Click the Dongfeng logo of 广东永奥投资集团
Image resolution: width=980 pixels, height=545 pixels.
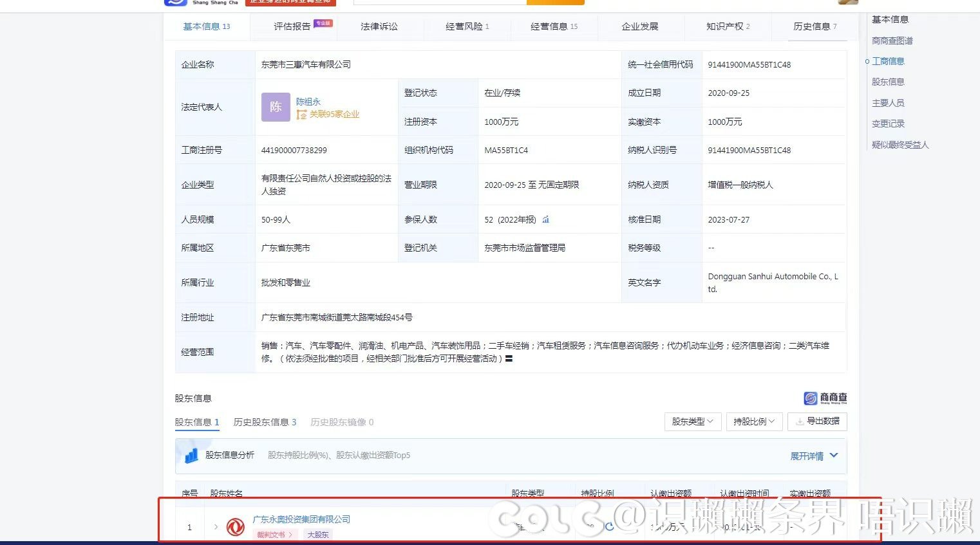[x=236, y=527]
